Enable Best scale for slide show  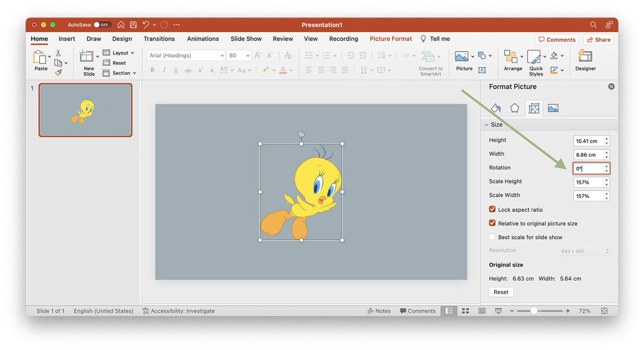coord(492,237)
